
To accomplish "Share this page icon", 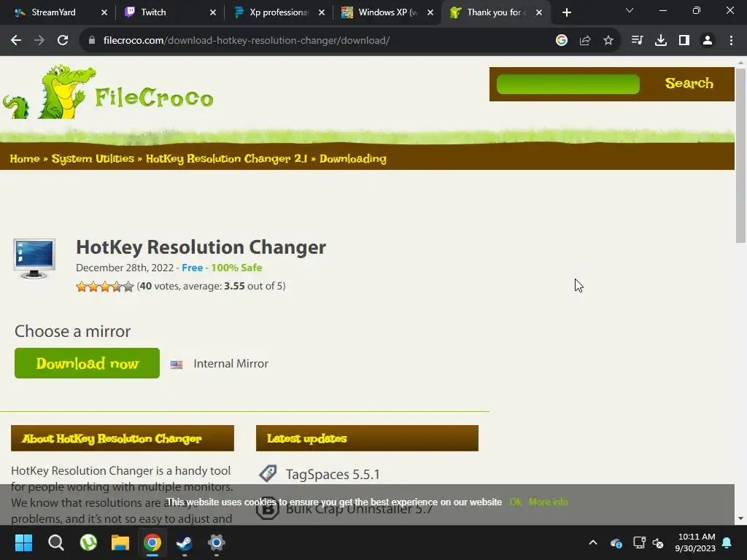I will (x=585, y=41).
